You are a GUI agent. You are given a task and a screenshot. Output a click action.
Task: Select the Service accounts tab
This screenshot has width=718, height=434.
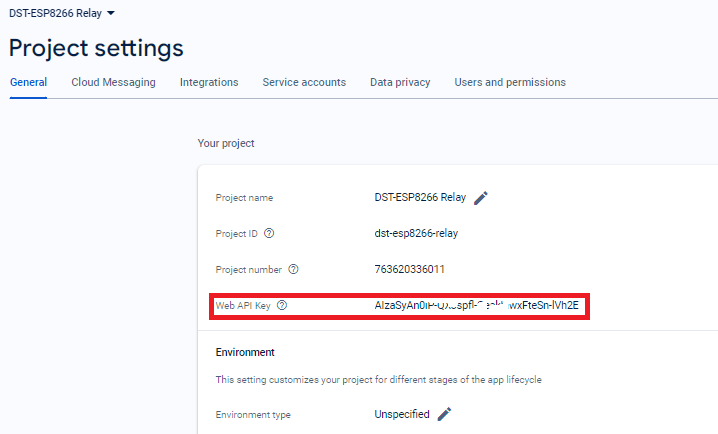[304, 82]
